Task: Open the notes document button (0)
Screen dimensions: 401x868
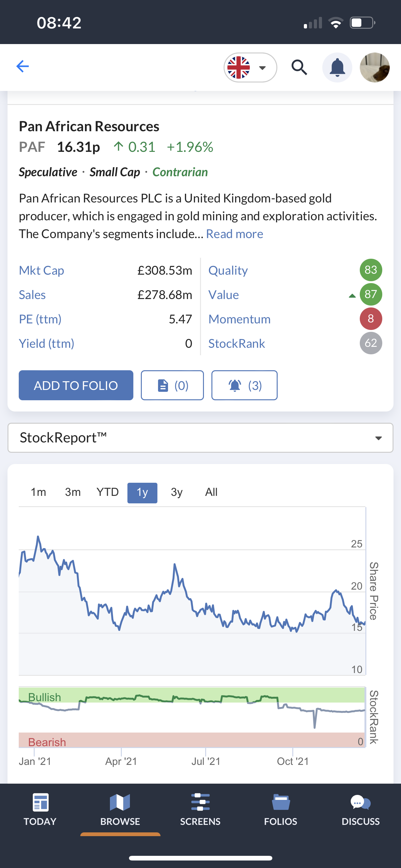Action: (x=172, y=385)
